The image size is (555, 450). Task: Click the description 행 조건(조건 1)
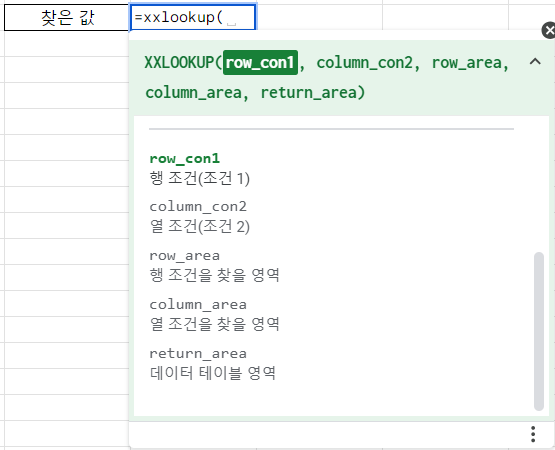200,178
